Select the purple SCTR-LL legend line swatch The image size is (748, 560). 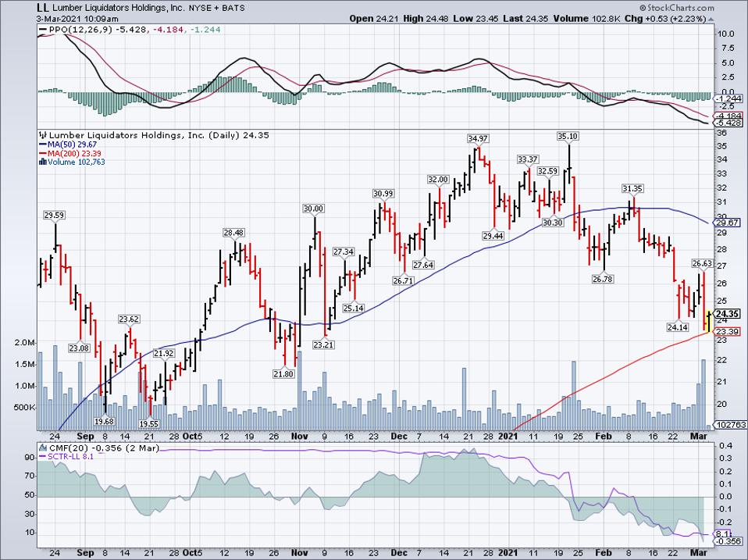pyautogui.click(x=42, y=456)
